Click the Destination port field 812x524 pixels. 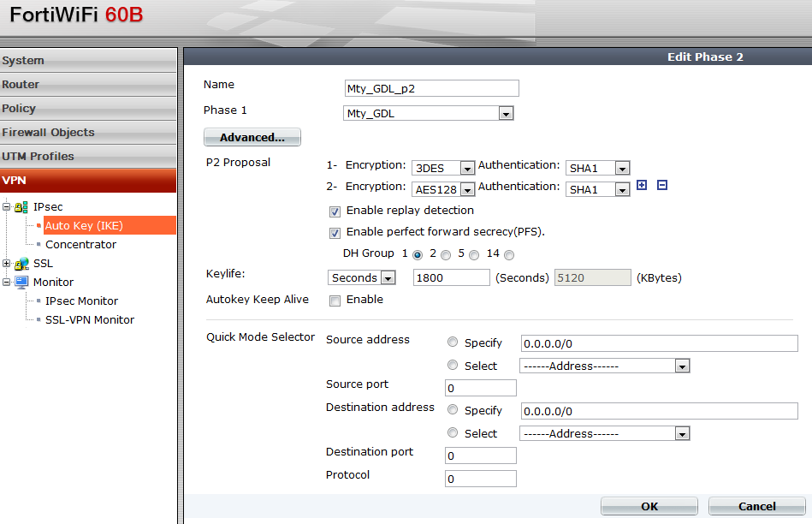(481, 456)
